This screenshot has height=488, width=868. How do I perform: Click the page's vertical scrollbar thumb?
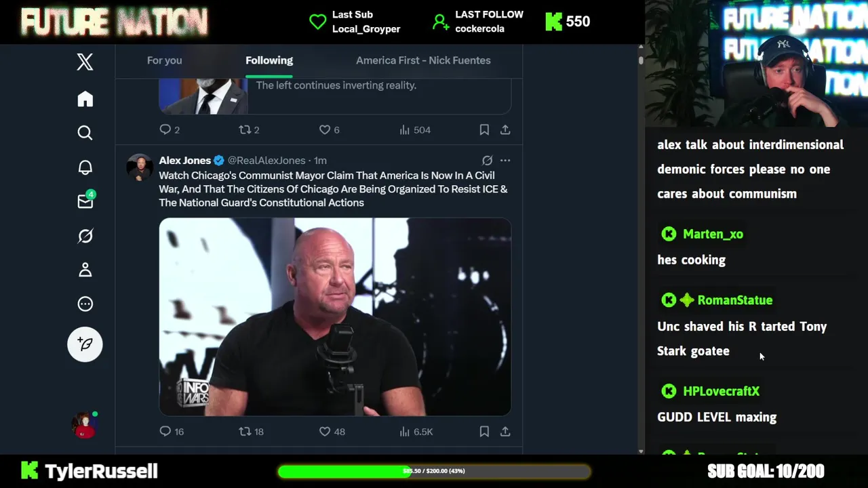click(641, 60)
